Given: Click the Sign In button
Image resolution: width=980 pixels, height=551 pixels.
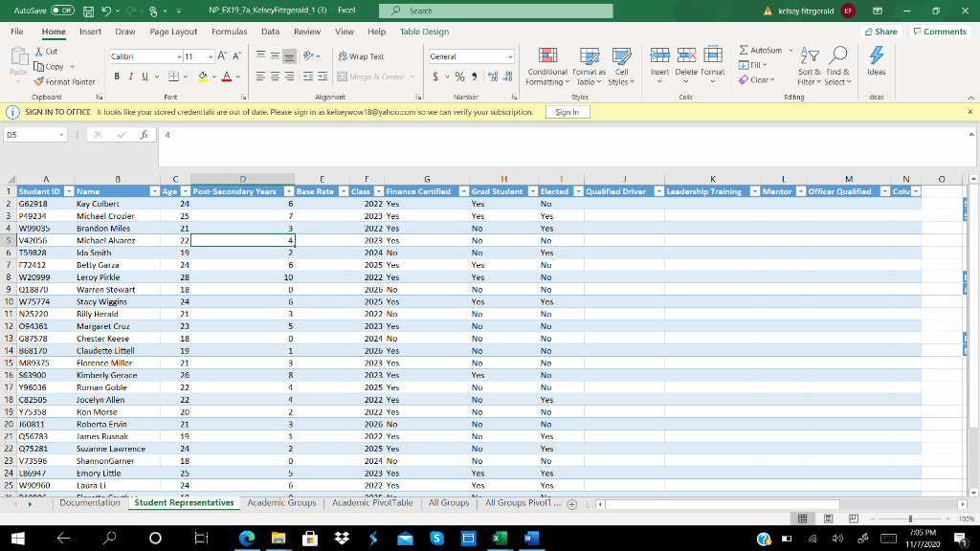Looking at the screenshot, I should (568, 112).
